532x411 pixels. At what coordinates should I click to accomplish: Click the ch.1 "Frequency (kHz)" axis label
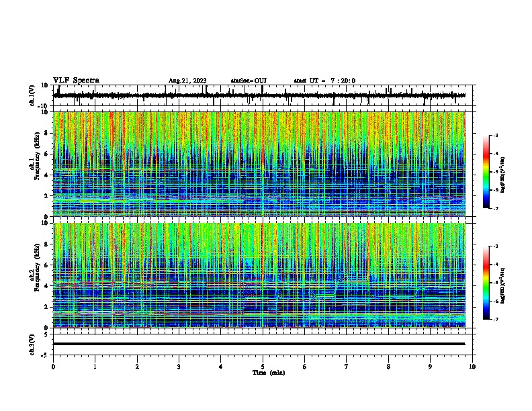37,156
